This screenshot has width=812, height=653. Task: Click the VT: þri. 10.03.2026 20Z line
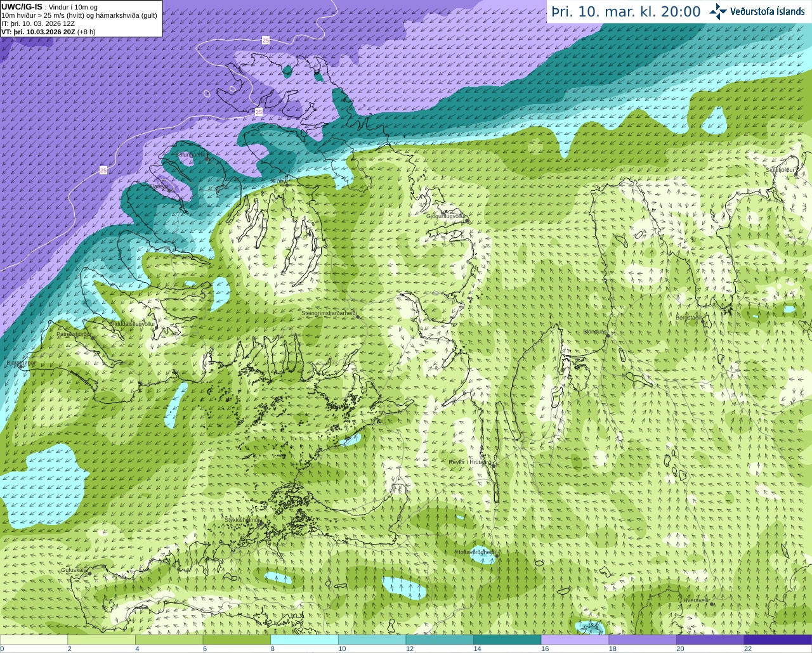[48, 32]
